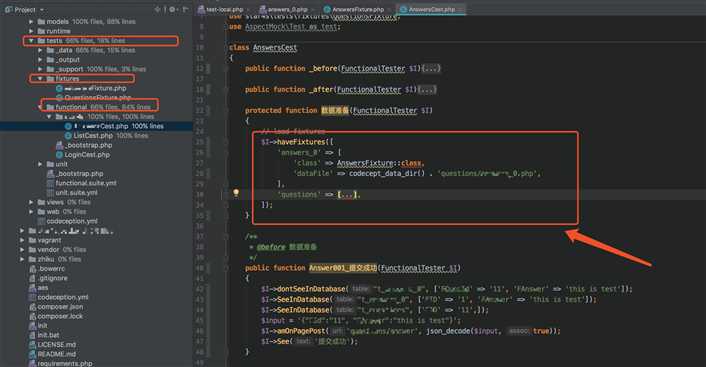706x367 pixels.
Task: Expand the folded _before function body
Action: [x=431, y=68]
